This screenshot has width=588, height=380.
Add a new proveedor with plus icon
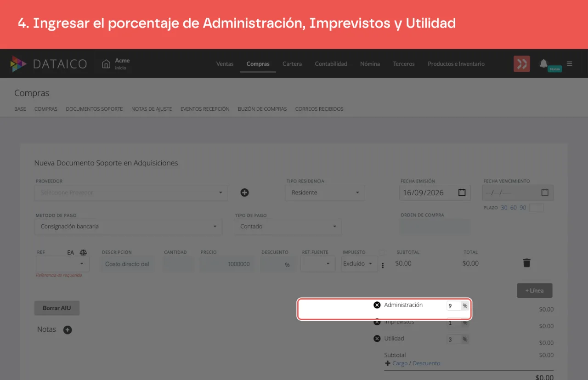pyautogui.click(x=244, y=193)
